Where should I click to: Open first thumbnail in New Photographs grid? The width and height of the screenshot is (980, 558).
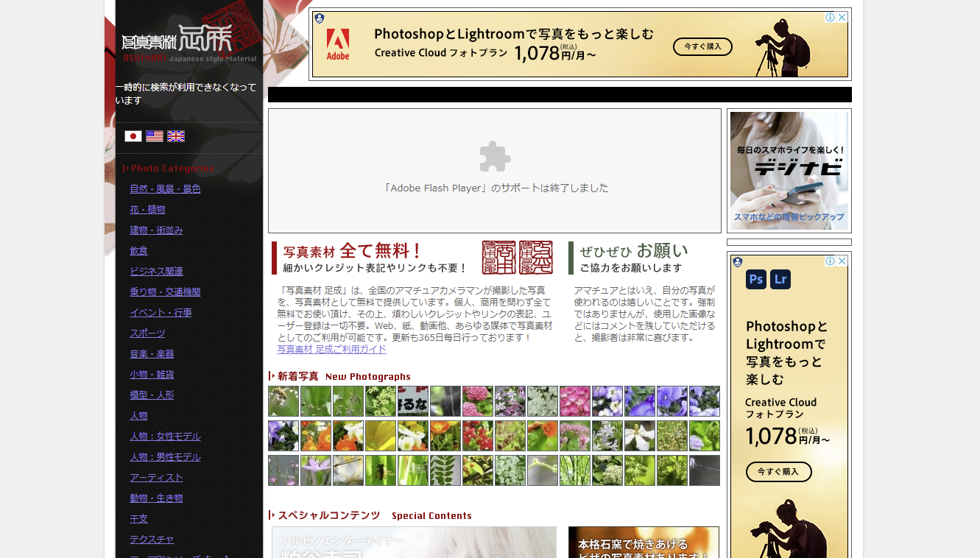(x=283, y=401)
